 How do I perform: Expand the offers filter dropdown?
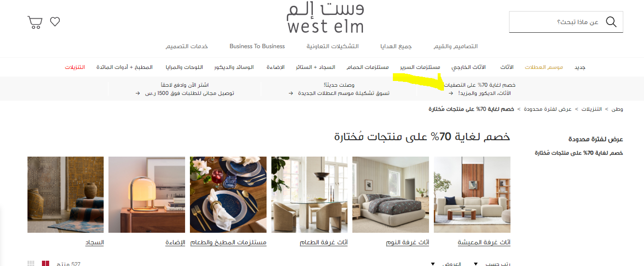coord(447,264)
